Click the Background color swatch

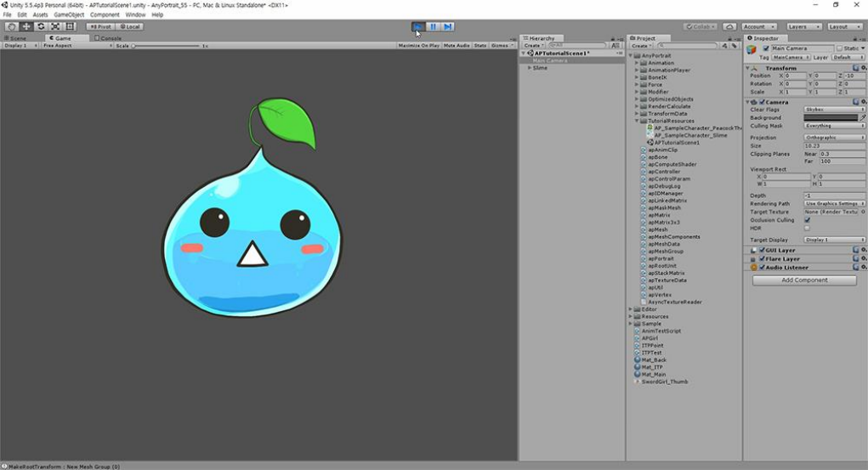pyautogui.click(x=831, y=117)
